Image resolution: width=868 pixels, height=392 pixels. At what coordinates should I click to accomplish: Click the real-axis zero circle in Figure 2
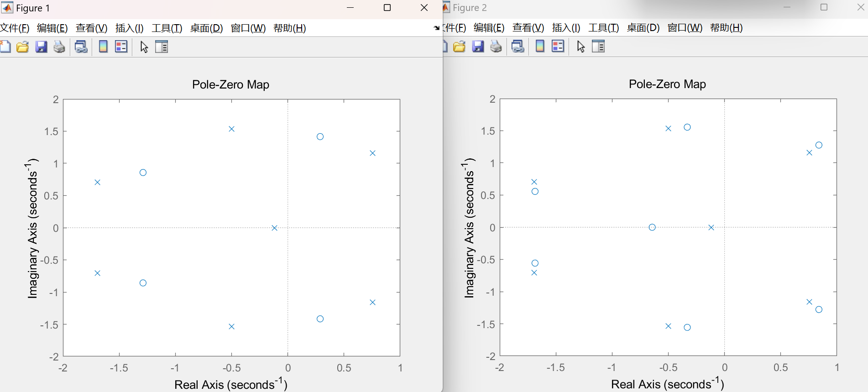[x=652, y=227]
